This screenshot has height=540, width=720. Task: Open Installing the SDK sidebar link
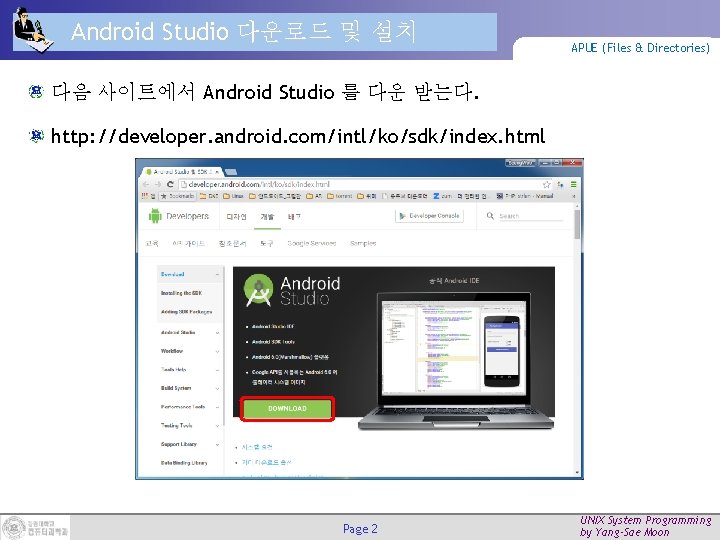(x=181, y=293)
